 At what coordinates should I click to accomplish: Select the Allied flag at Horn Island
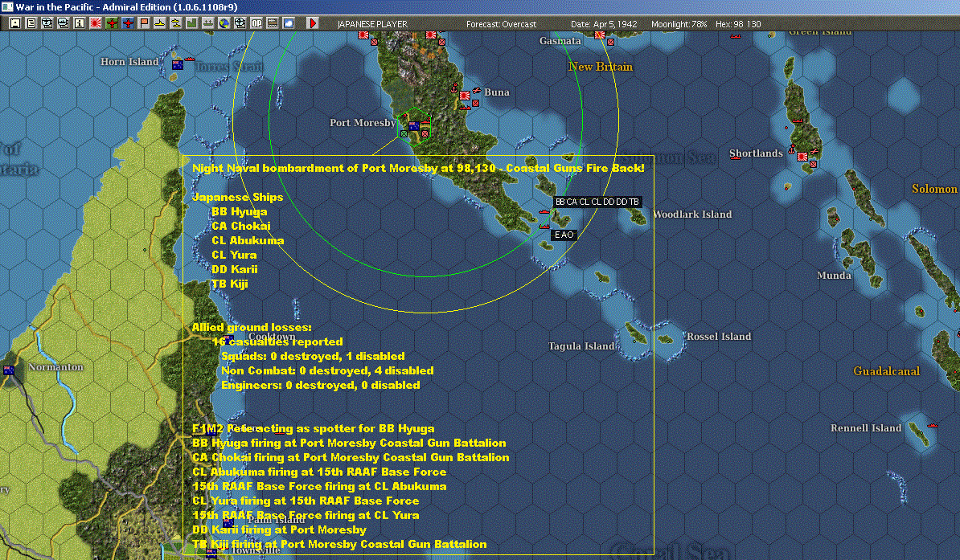pyautogui.click(x=178, y=65)
